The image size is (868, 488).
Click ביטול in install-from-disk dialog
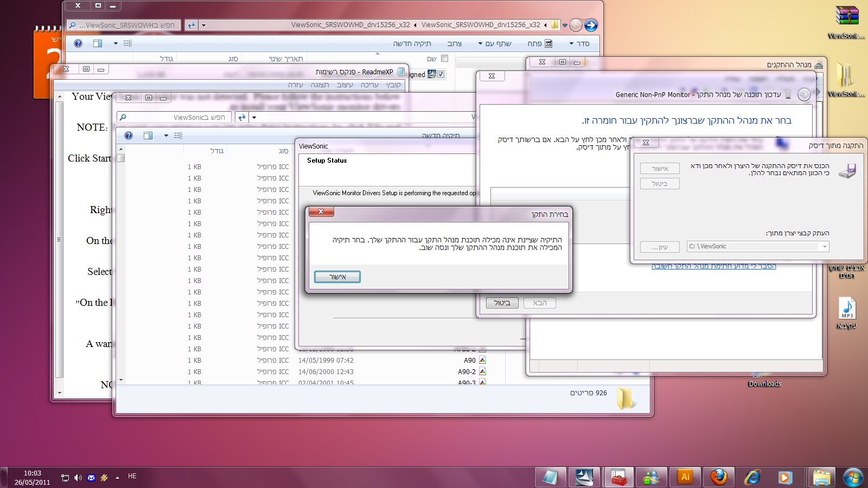tap(660, 184)
